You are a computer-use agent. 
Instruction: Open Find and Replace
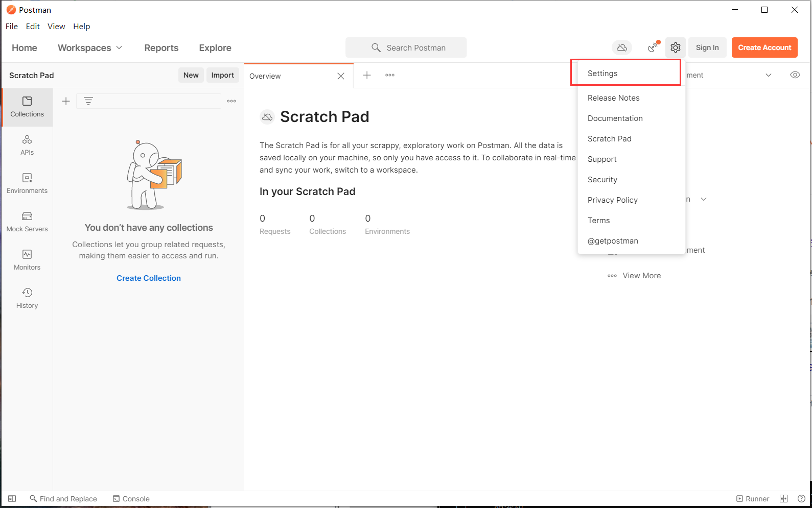pos(63,499)
